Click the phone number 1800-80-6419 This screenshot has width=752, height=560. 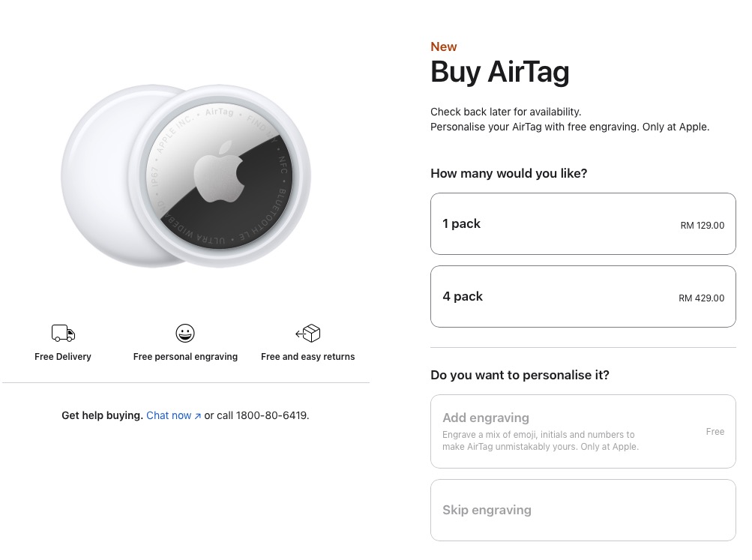(x=271, y=415)
